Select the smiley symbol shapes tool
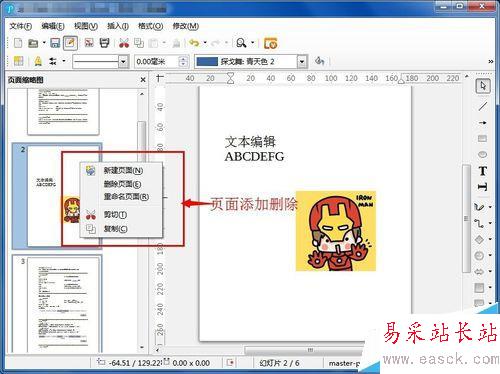The image size is (500, 374). click(479, 255)
